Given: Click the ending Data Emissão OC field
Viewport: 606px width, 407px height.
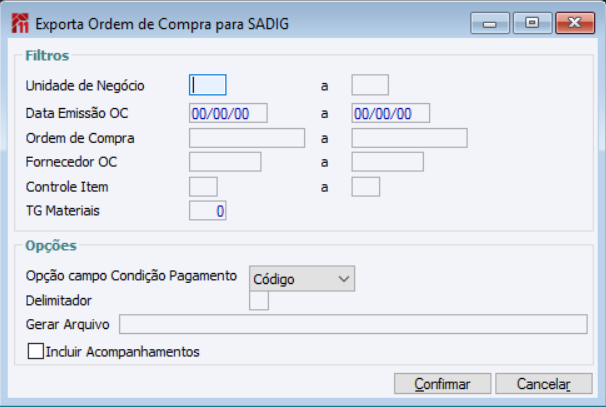Looking at the screenshot, I should [x=390, y=112].
